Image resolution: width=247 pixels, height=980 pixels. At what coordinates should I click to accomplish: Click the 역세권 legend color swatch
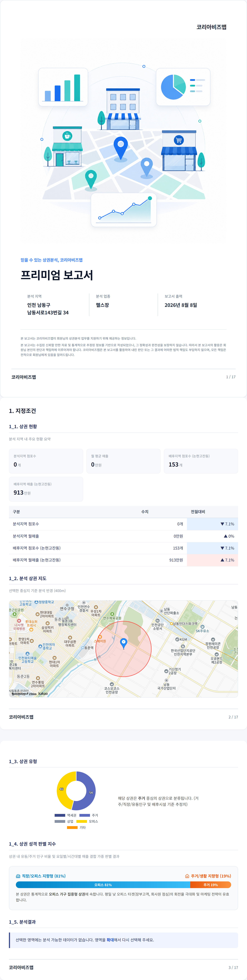[x=60, y=815]
